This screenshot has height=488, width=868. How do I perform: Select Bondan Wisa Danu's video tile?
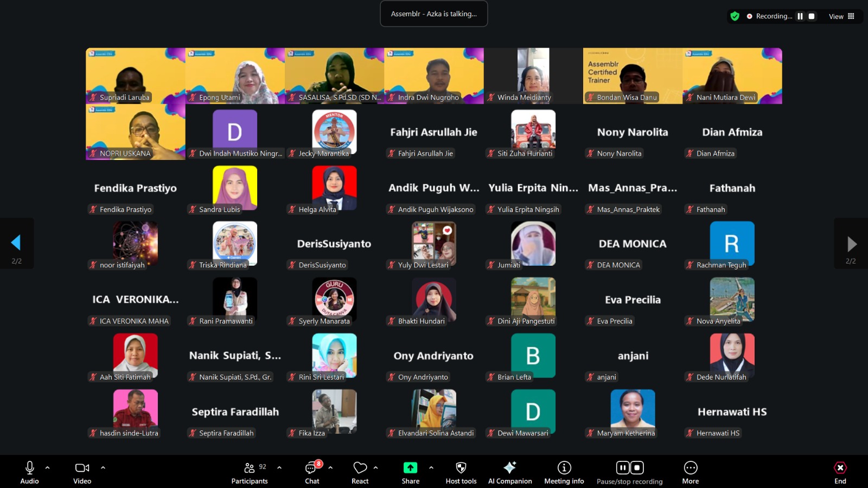(x=633, y=75)
